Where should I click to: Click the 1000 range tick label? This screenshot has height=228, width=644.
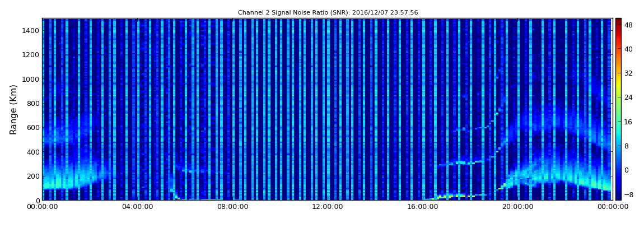coord(31,79)
